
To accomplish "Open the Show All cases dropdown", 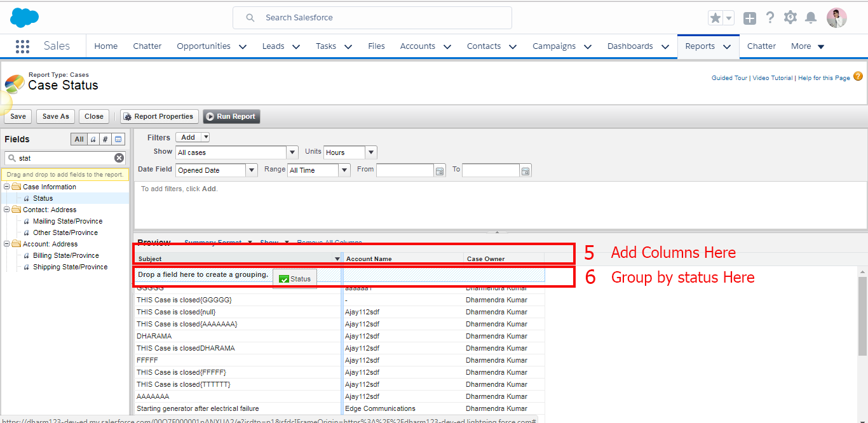I will (292, 152).
